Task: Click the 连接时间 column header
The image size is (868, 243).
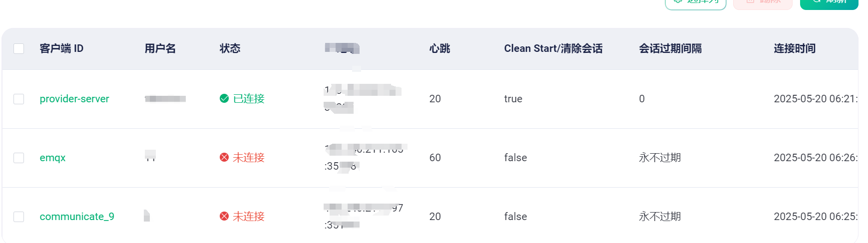Action: pyautogui.click(x=795, y=48)
